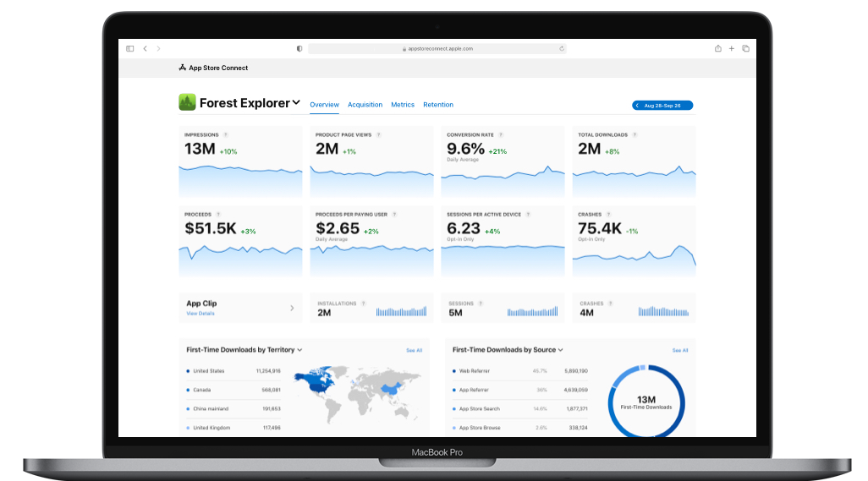Open the Conversion Rate 9.6% chart
Screen dimensions: 868x481
503,161
